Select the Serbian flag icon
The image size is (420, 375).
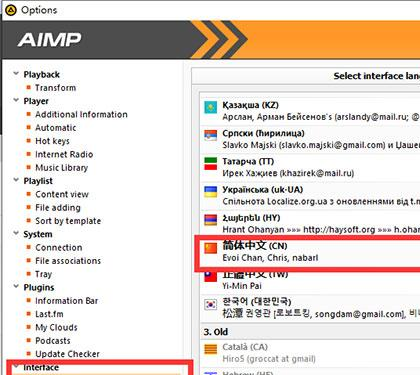pos(210,135)
